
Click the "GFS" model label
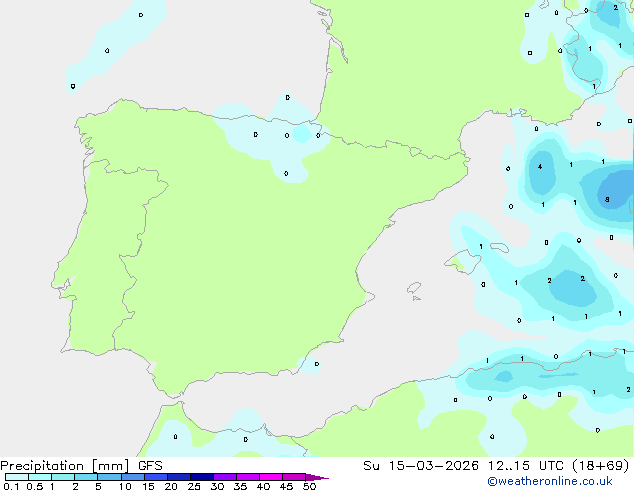click(150, 466)
